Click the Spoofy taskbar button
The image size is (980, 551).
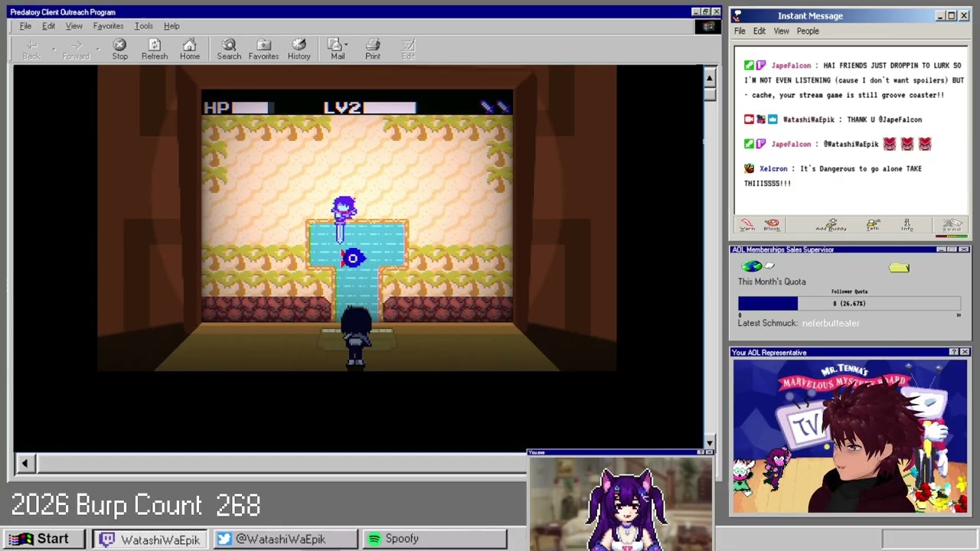pyautogui.click(x=433, y=540)
